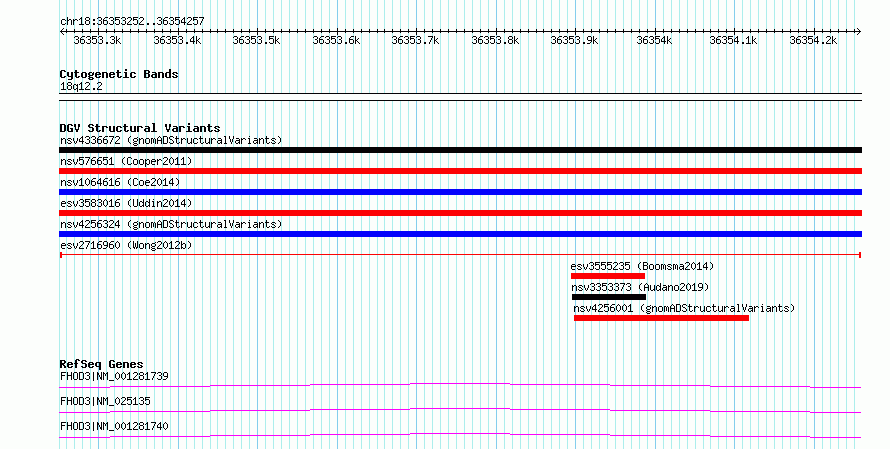Click the 36354k ruler tick label
Viewport: 890px width, 449px height.
(654, 40)
